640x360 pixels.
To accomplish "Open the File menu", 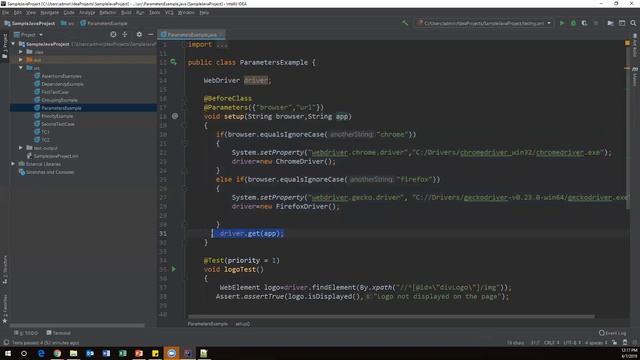I will (x=5, y=13).
